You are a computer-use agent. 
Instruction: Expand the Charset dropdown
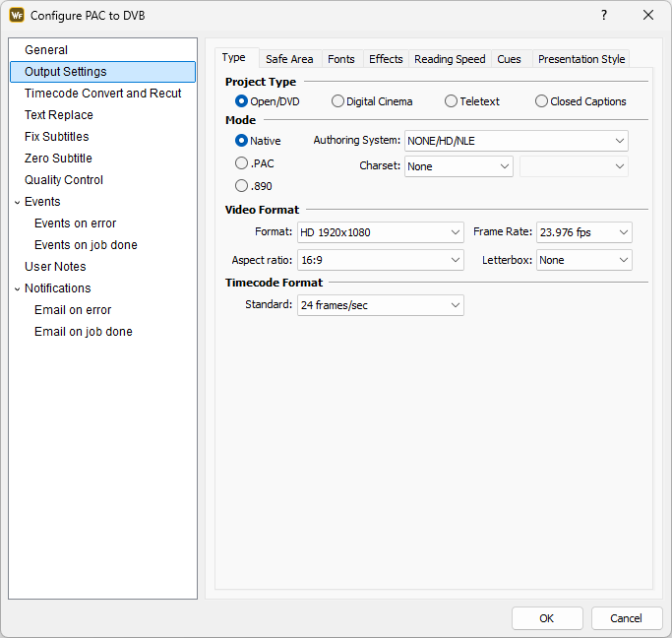(458, 166)
